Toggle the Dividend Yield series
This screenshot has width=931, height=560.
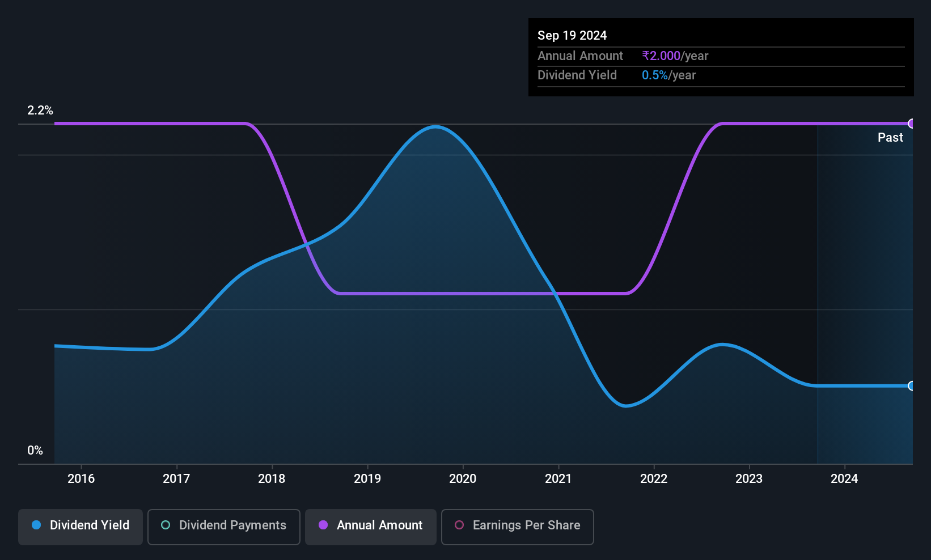point(81,527)
